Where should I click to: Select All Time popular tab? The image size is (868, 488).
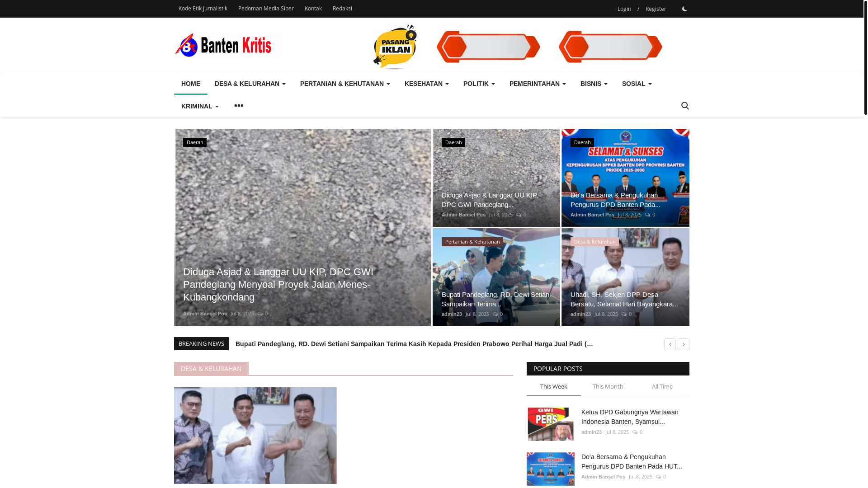[662, 387]
